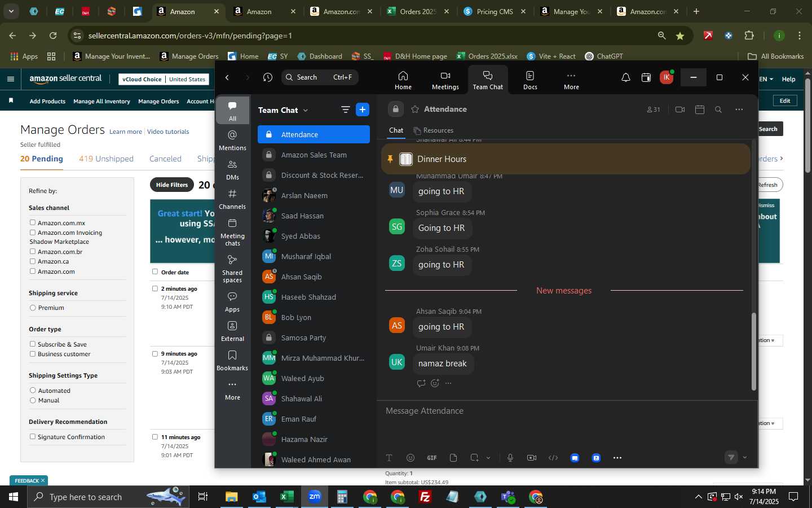
Task: Open text formatting options
Action: click(x=389, y=458)
